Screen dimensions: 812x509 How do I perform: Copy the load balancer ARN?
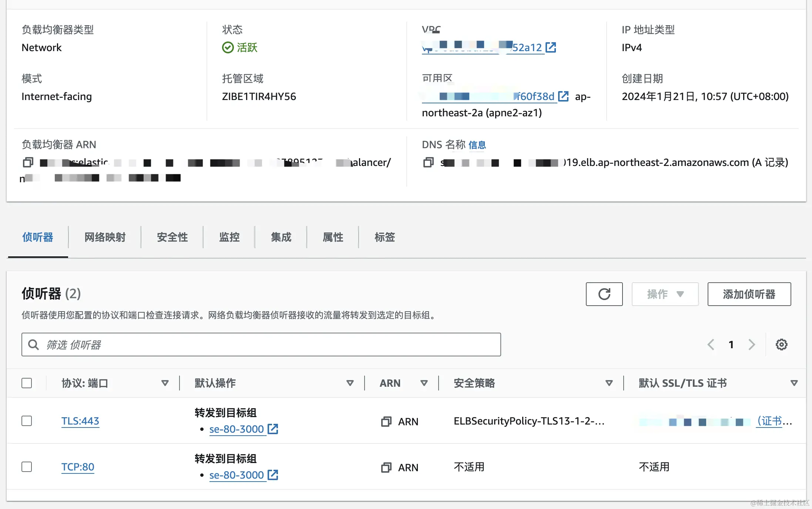pos(28,162)
